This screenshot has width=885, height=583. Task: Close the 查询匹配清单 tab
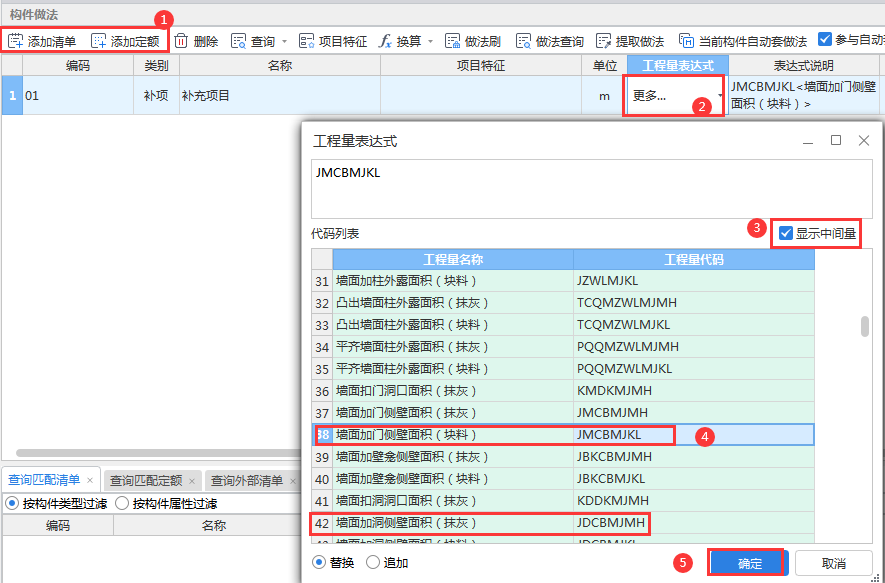click(90, 481)
